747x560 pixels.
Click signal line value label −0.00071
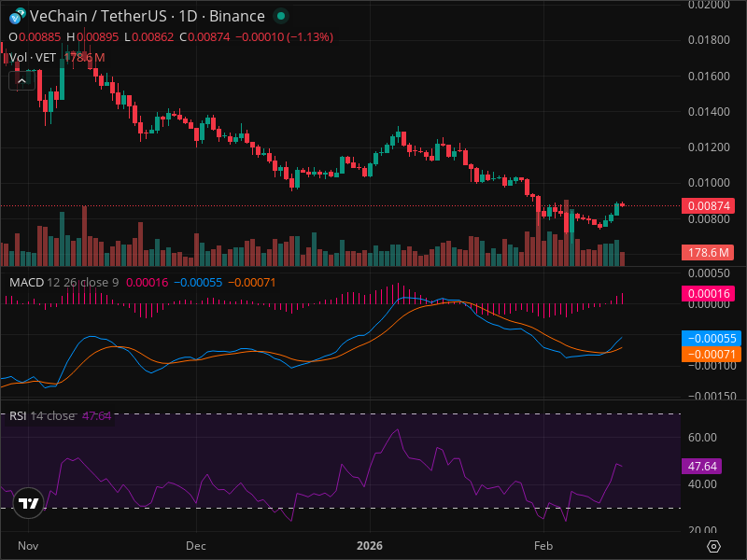(x=712, y=355)
